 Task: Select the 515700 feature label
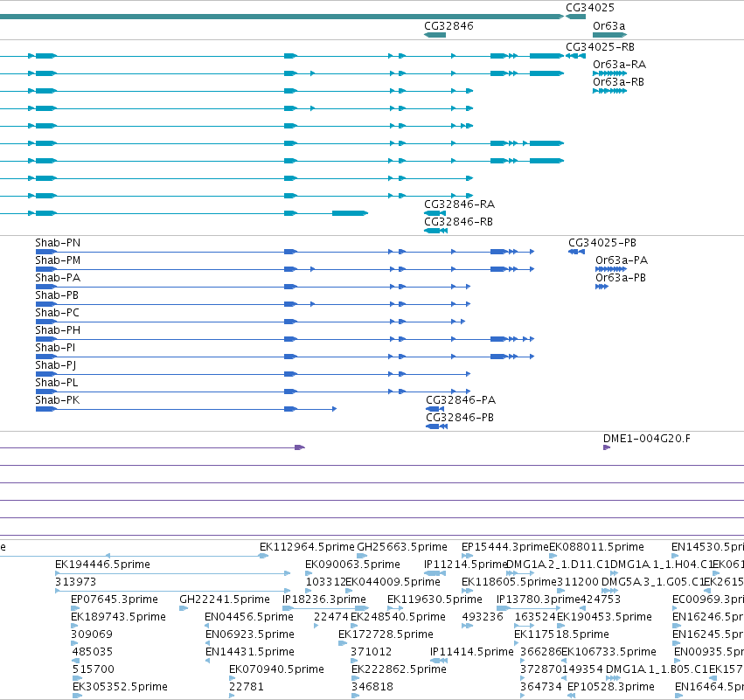point(94,669)
